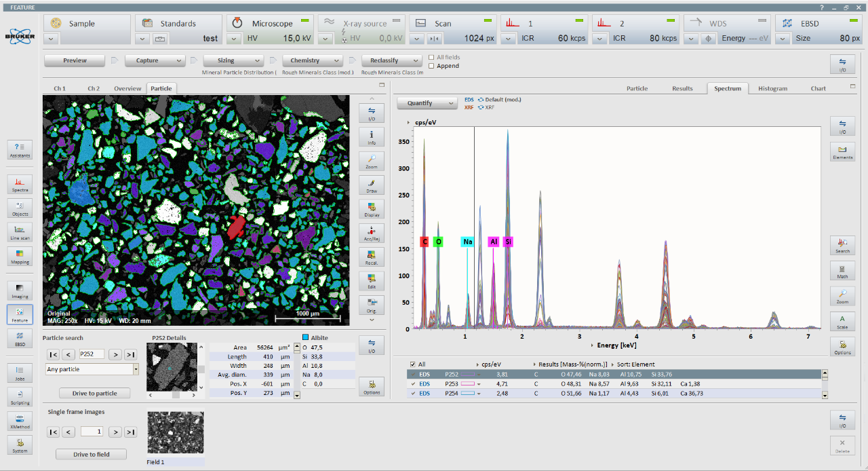
Task: Open the Line scan tool
Action: click(20, 232)
